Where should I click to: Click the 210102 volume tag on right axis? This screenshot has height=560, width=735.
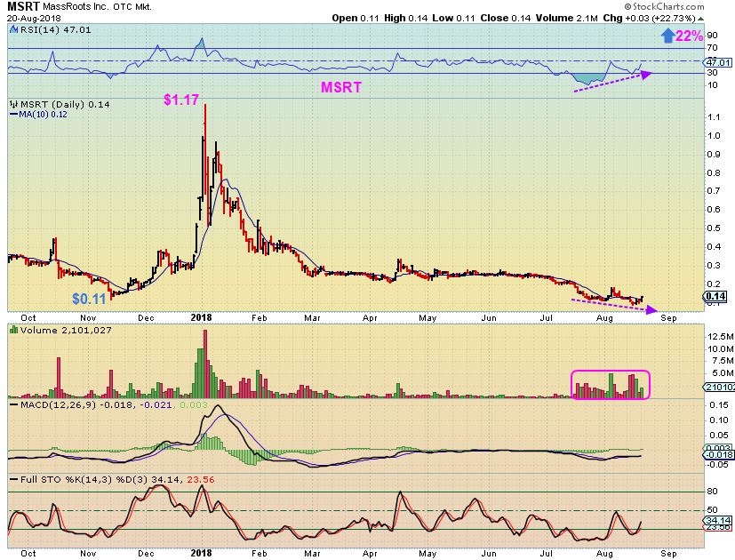(717, 388)
